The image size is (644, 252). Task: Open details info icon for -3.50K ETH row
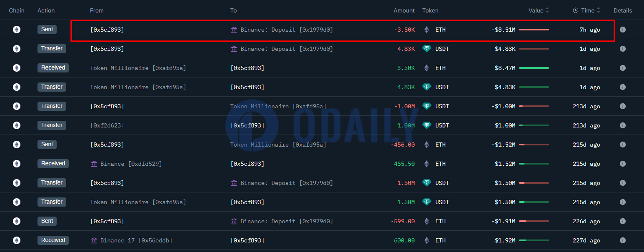[x=623, y=30]
